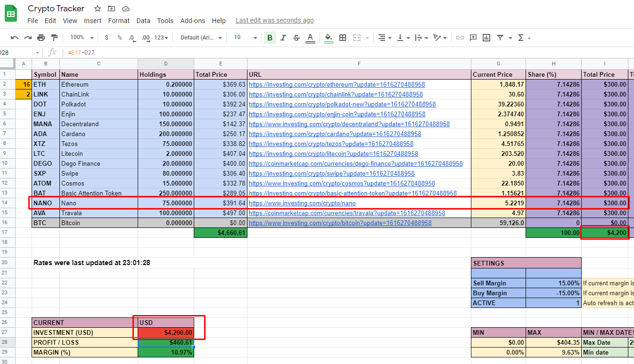Viewport: 634px width, 364px height.
Task: Open the Dego Finance coinmarketcap URL
Action: [356, 163]
